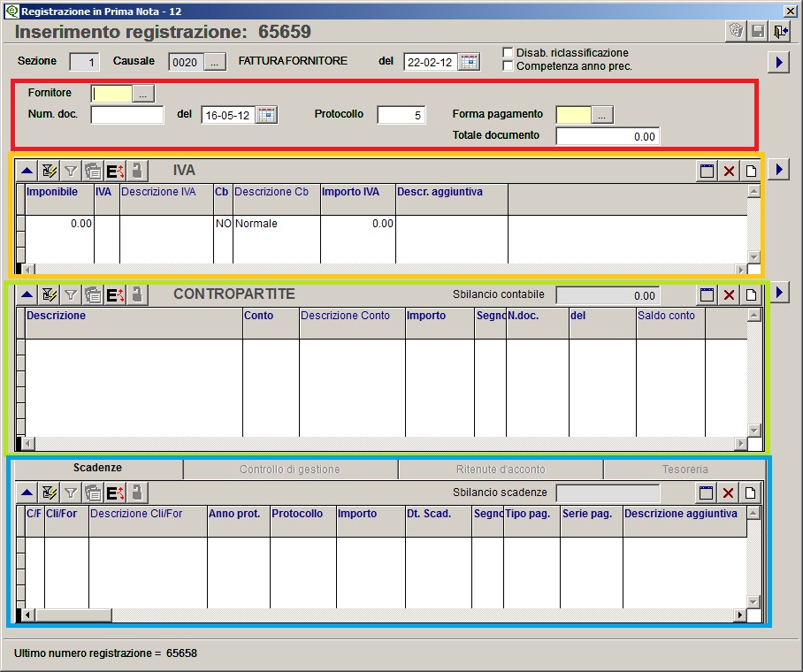Click the edit pencil icon in the IVA toolbar
This screenshot has height=672, width=803.
(50, 171)
